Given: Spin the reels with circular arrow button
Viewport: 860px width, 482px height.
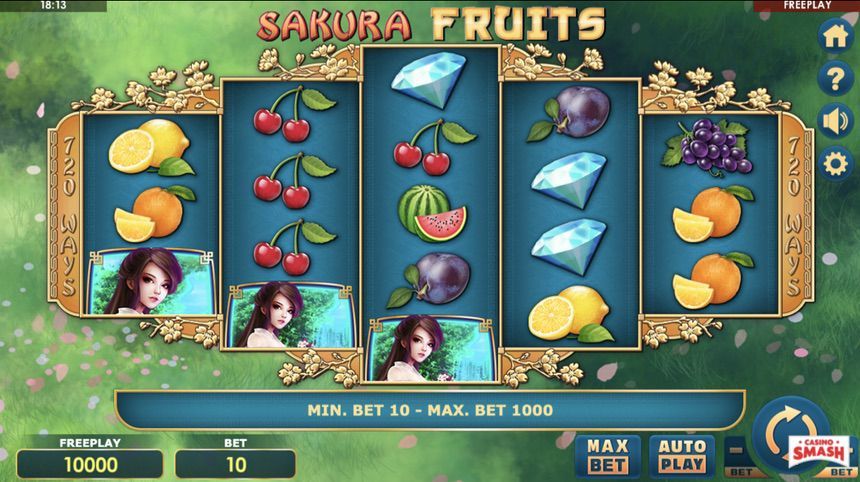Looking at the screenshot, I should (x=790, y=433).
